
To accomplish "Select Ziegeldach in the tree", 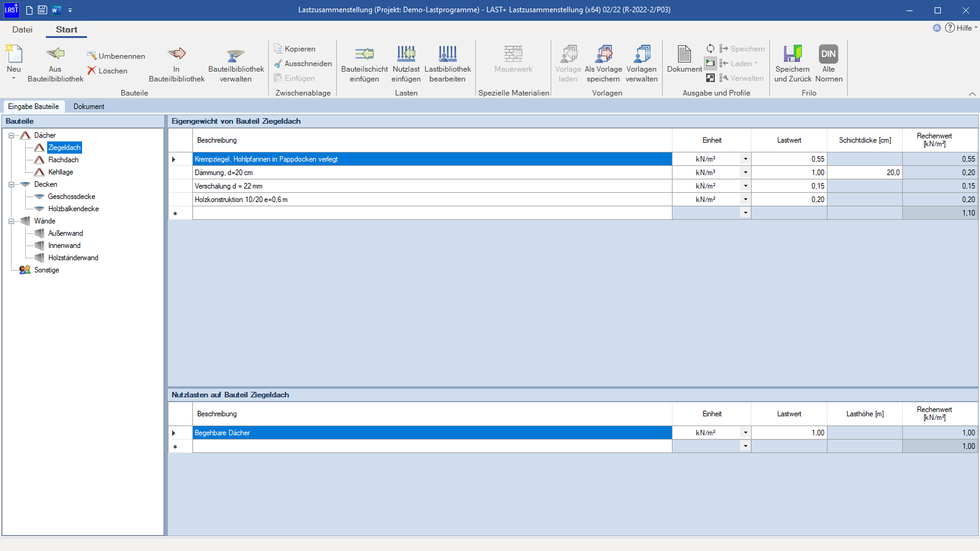I will tap(64, 148).
